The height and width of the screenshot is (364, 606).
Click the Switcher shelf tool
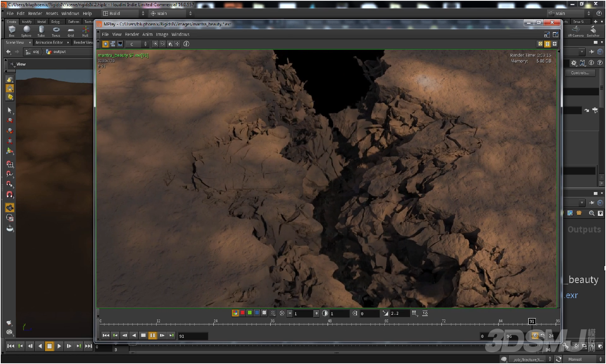click(593, 31)
